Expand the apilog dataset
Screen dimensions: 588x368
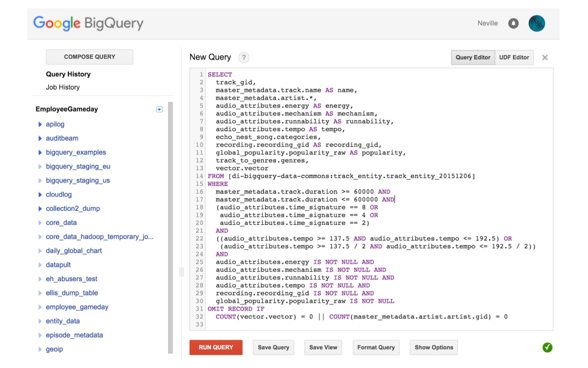pyautogui.click(x=40, y=124)
